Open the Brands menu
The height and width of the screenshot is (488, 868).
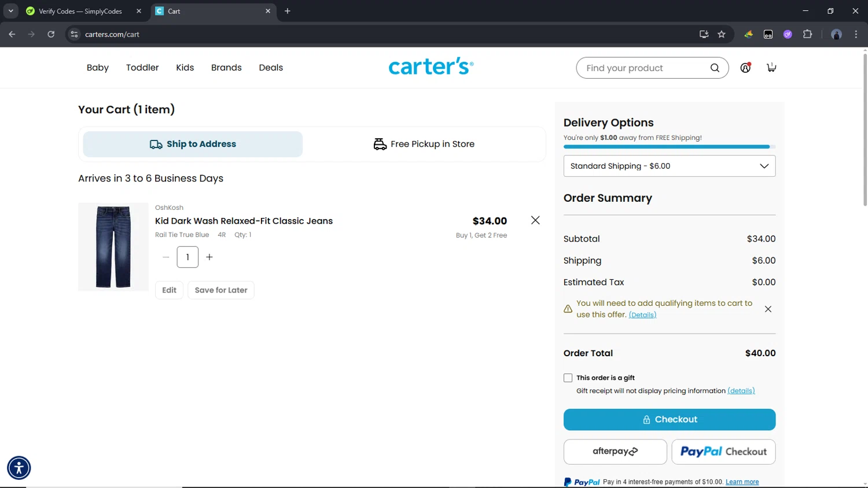226,68
